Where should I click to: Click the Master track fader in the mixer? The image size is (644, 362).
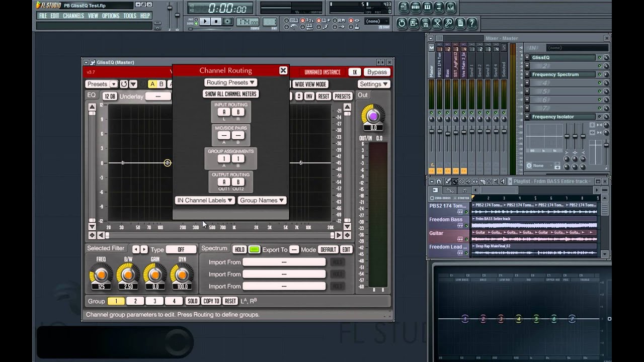pyautogui.click(x=431, y=131)
